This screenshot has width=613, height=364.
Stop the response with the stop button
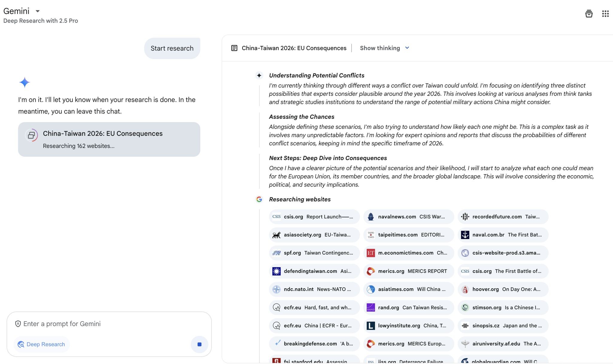pyautogui.click(x=199, y=344)
